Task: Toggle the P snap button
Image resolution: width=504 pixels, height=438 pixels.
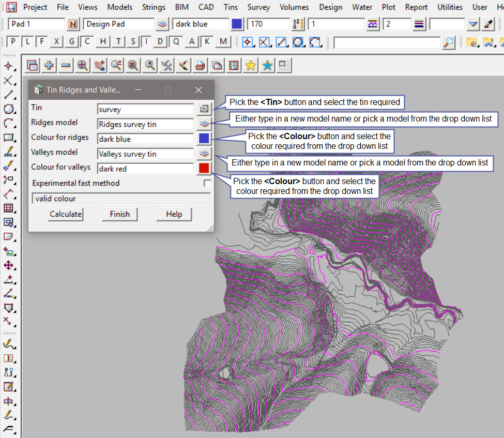Action: pos(13,42)
